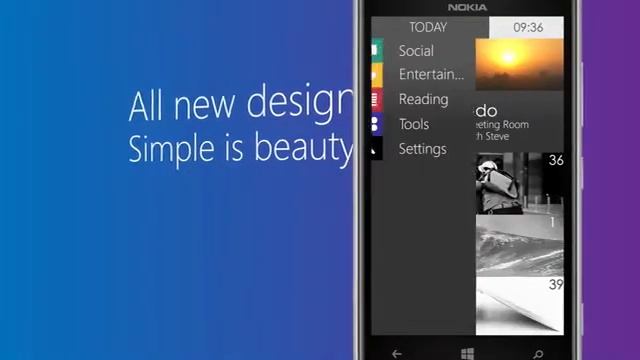Image resolution: width=640 pixels, height=360 pixels.
Task: Open the Social menu entry
Action: point(416,51)
